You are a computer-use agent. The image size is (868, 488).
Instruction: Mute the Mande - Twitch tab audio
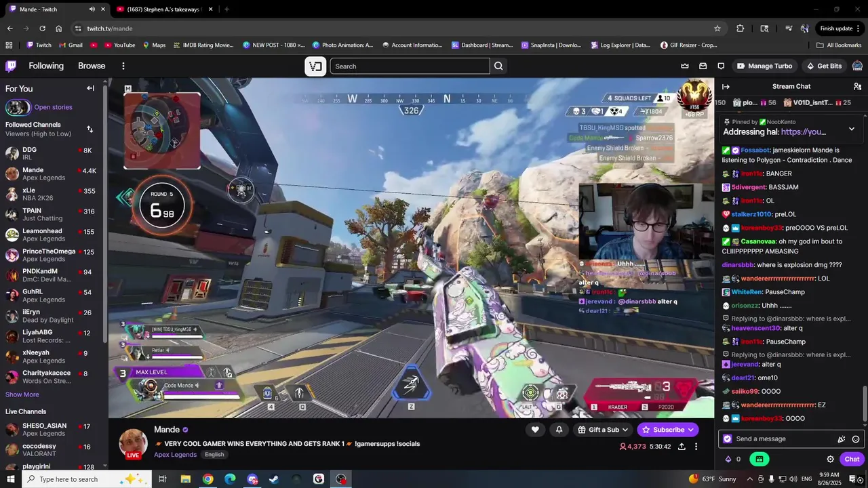(92, 9)
